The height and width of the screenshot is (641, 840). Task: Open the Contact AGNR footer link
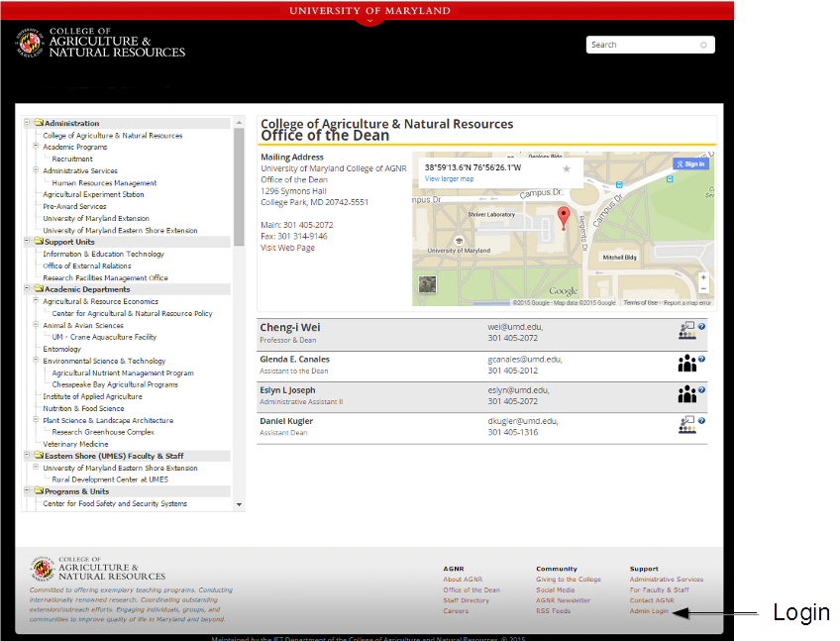652,600
